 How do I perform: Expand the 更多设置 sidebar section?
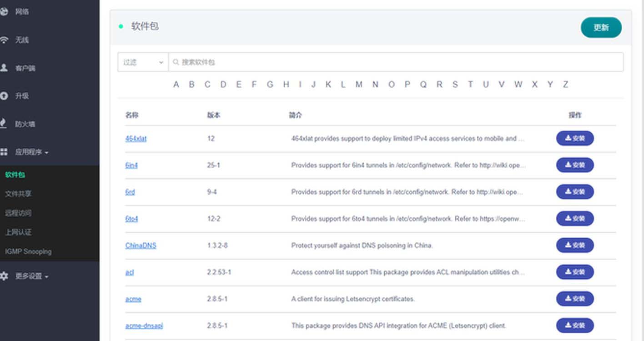[31, 276]
